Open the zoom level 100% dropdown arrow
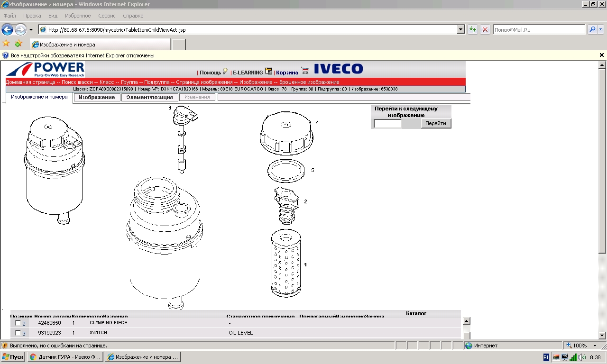Viewport: 607px width, 364px height. [595, 346]
